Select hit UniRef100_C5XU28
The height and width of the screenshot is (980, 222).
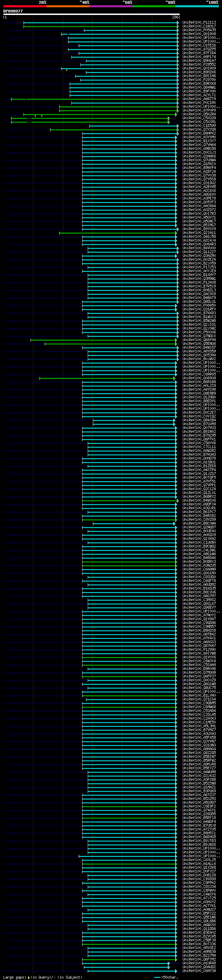pos(199,118)
